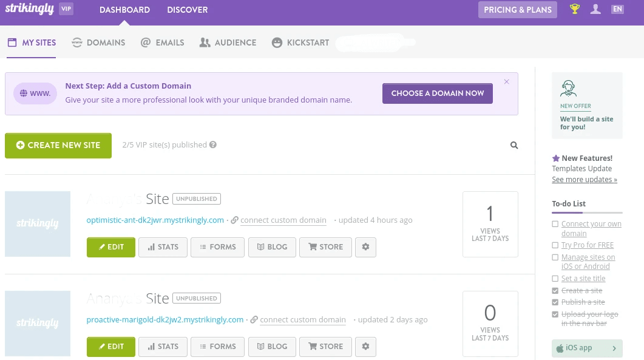Dismiss the custom domain banner

click(x=507, y=82)
